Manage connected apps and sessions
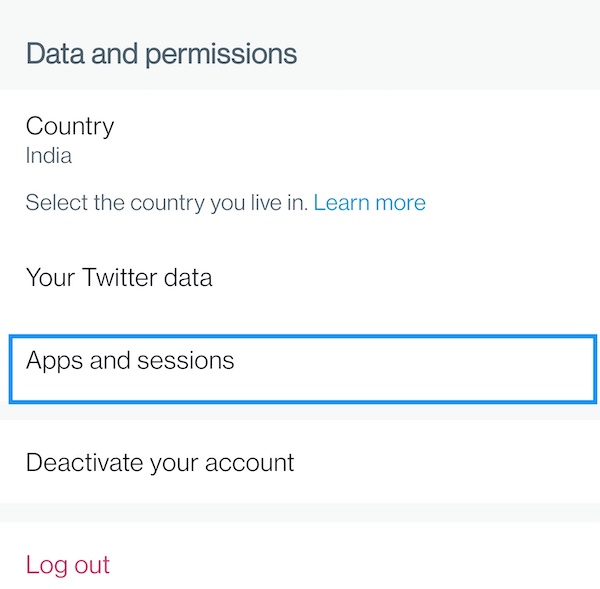Image resolution: width=600 pixels, height=589 pixels. [x=130, y=360]
